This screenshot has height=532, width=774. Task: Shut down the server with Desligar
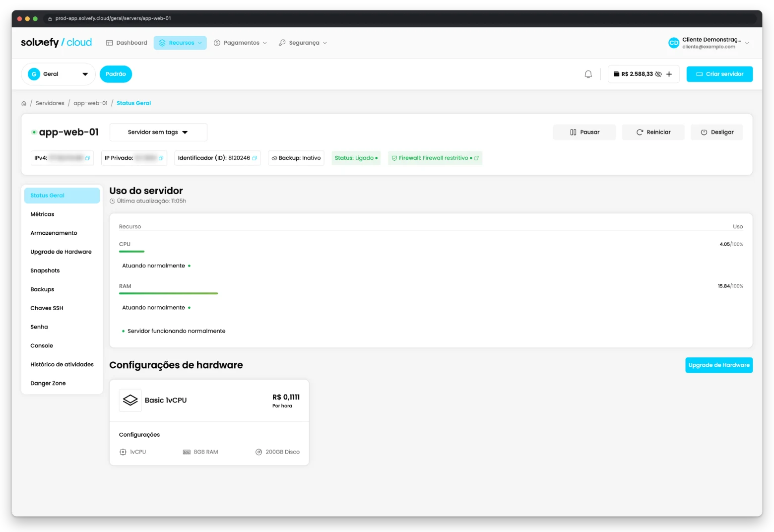(716, 133)
